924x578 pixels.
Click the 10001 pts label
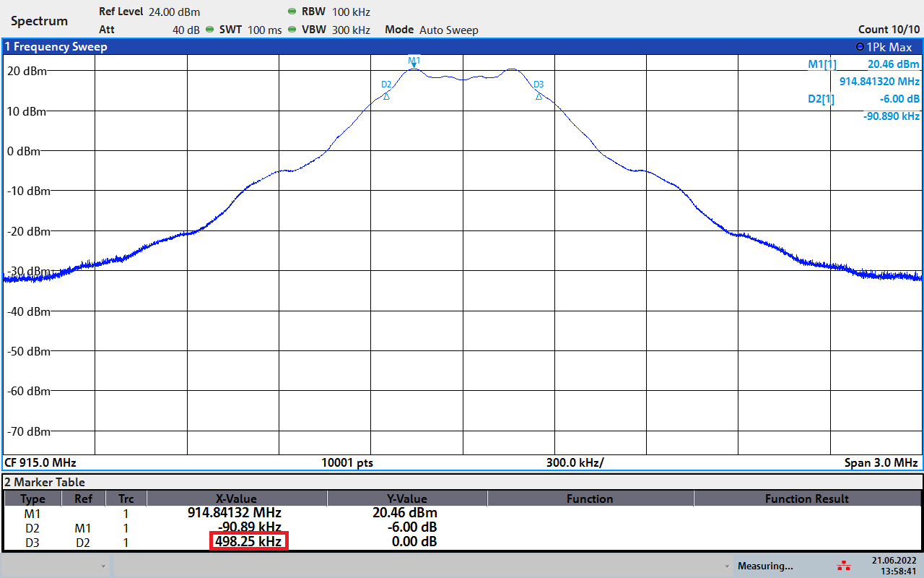(347, 462)
